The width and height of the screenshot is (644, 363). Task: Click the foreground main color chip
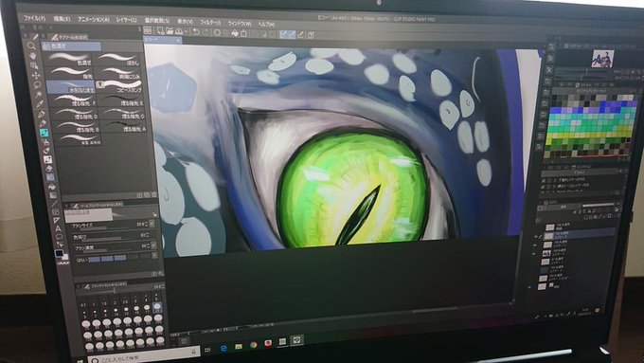pos(59,253)
